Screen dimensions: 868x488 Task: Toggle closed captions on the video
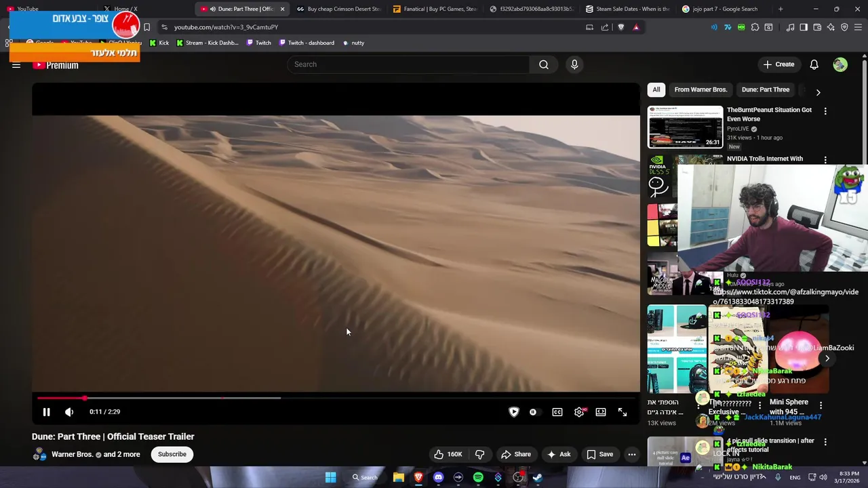click(x=557, y=411)
